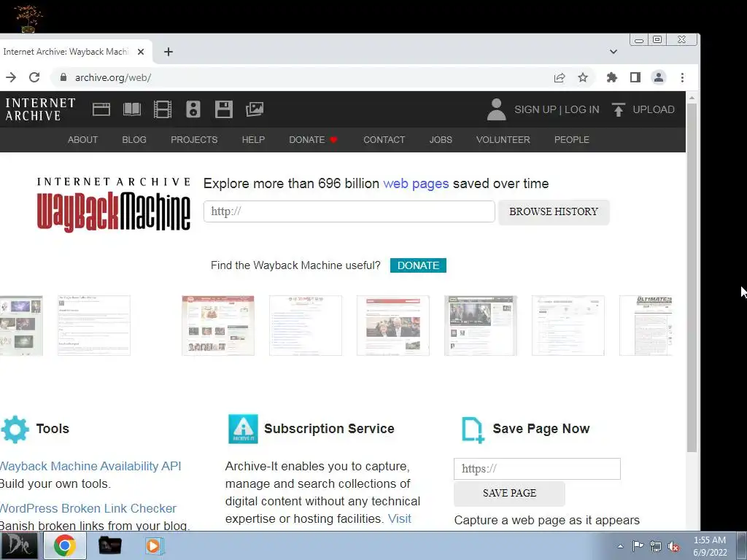Open the red news site thumbnail with photos
This screenshot has height=560, width=747.
(x=217, y=325)
